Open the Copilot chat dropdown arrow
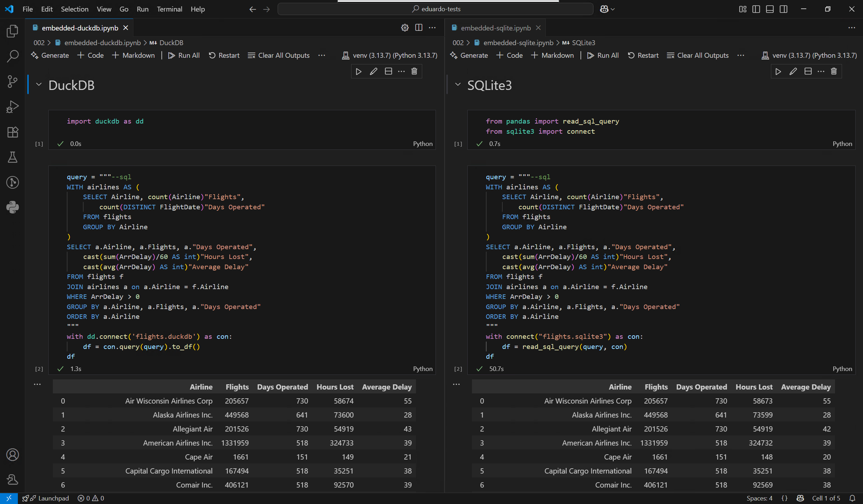Image resolution: width=863 pixels, height=504 pixels. click(x=613, y=9)
